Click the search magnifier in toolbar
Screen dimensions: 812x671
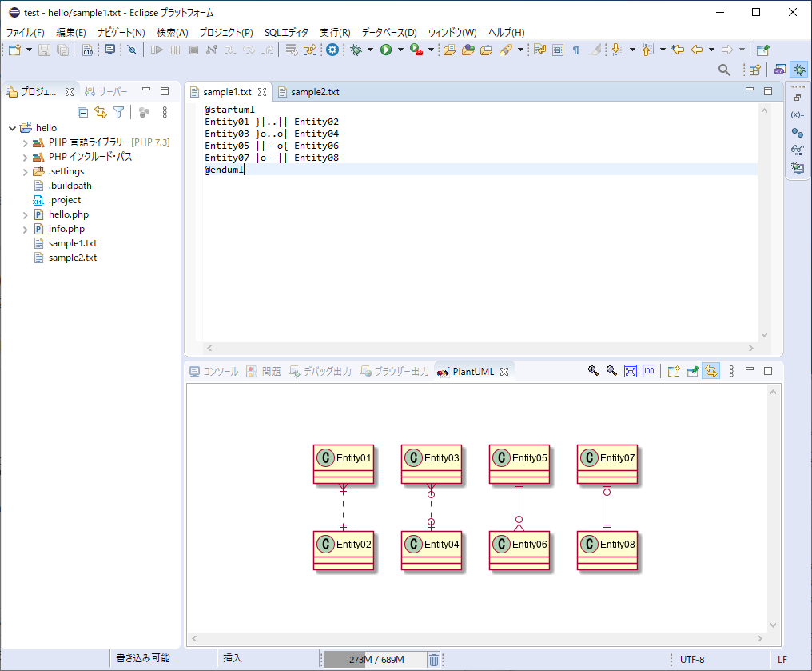[724, 70]
